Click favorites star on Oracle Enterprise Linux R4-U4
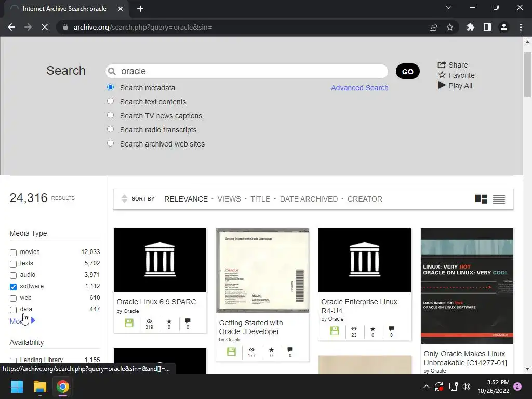The height and width of the screenshot is (399, 532). (x=373, y=329)
